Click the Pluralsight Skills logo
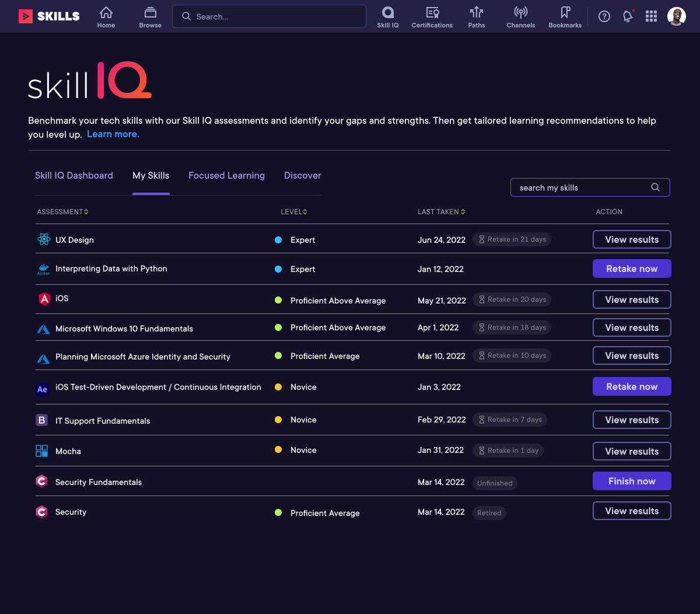 49,16
